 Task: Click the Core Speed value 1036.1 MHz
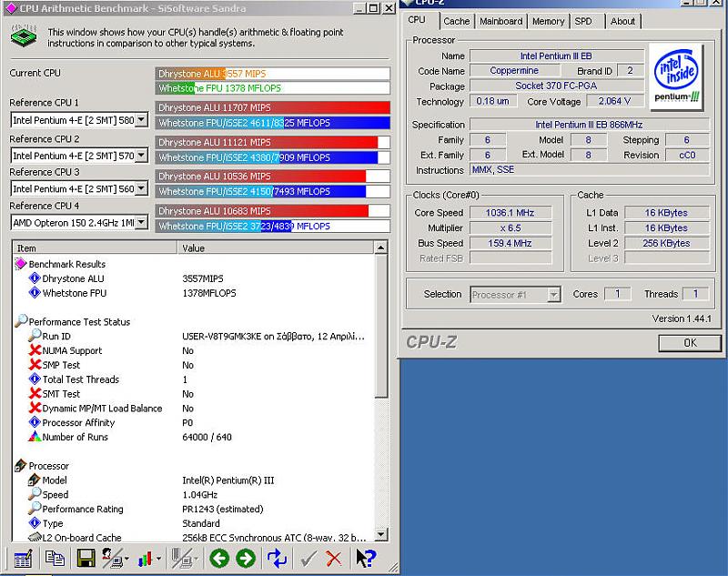(x=511, y=213)
